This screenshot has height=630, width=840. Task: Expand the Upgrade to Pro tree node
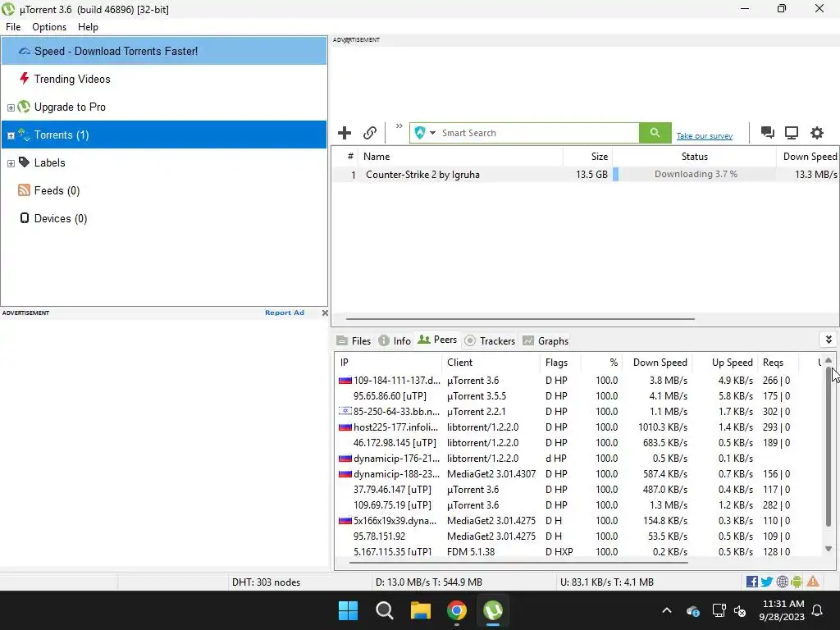point(11,107)
